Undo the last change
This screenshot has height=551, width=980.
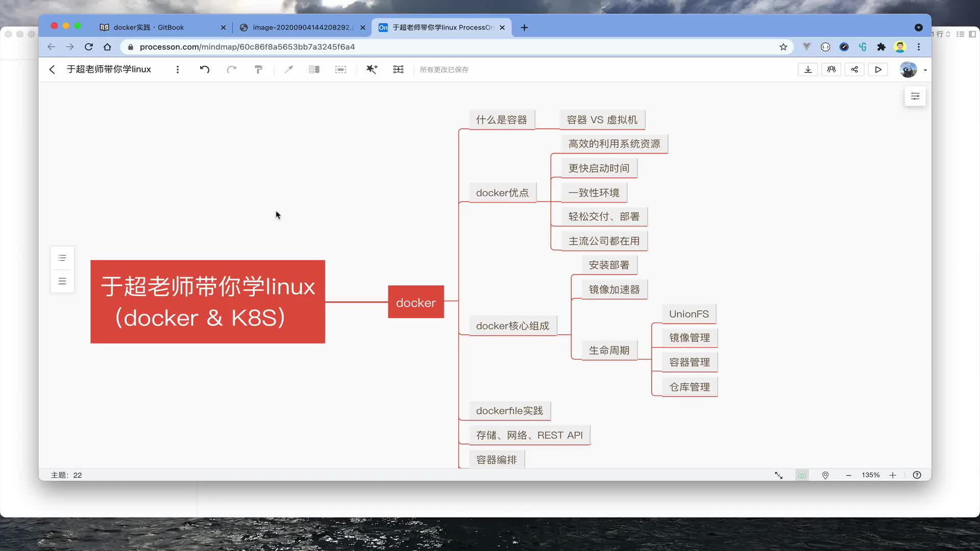pyautogui.click(x=205, y=69)
